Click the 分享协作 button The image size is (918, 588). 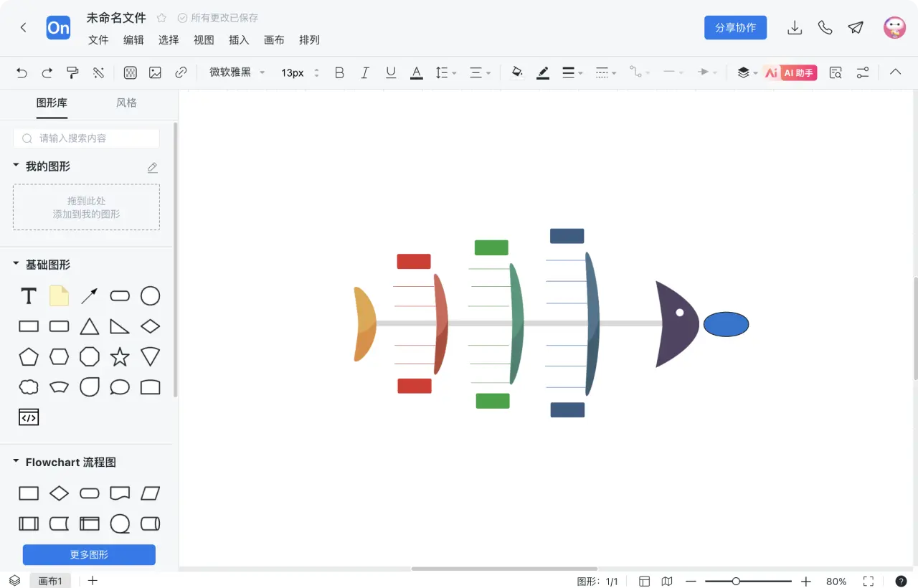tap(735, 28)
